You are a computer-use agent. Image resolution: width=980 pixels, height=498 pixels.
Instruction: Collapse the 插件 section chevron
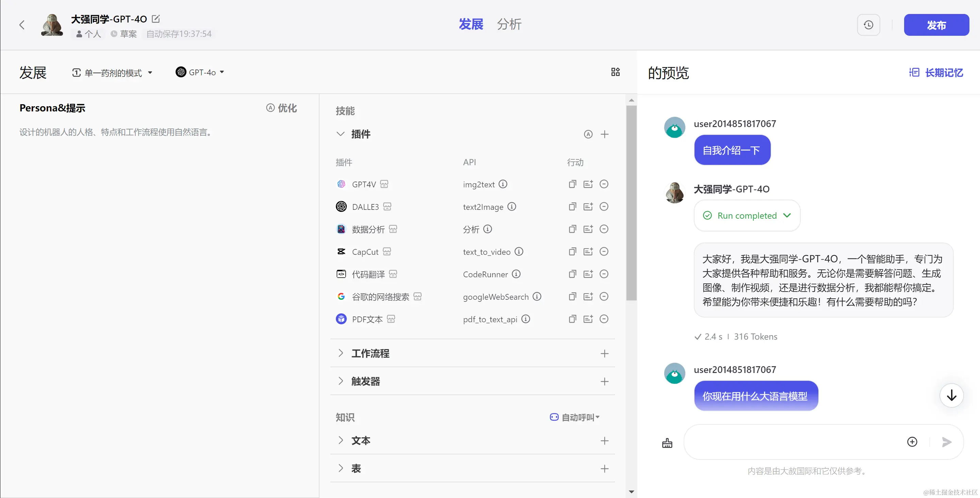341,134
